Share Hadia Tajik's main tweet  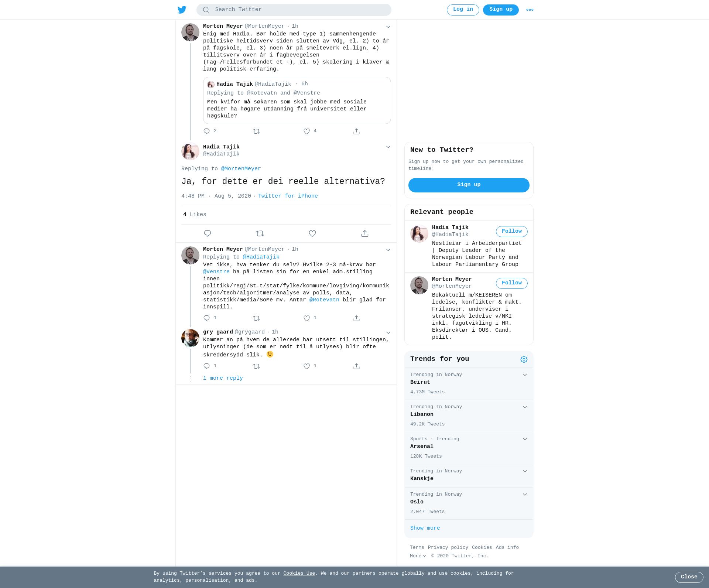point(365,233)
